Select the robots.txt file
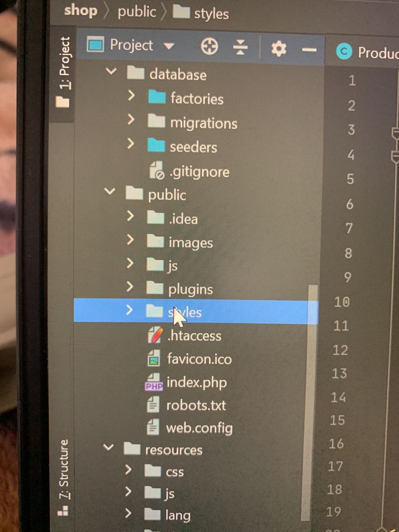The width and height of the screenshot is (399, 532). pos(186,405)
